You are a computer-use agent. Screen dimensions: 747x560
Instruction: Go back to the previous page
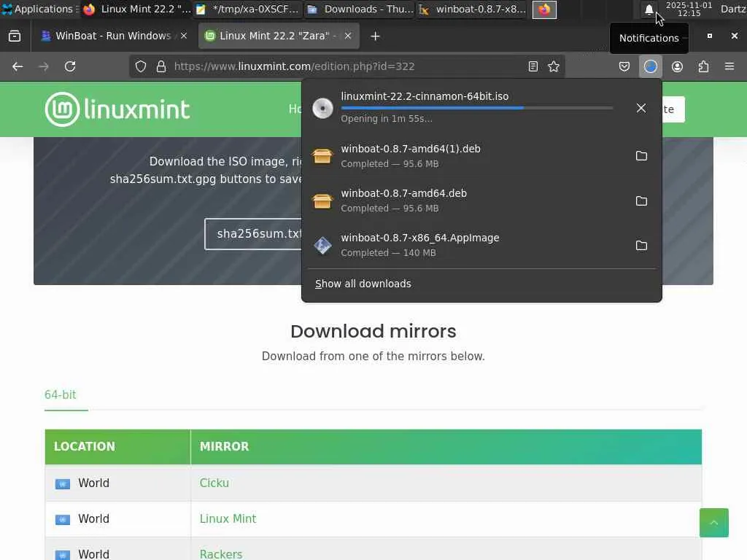18,66
